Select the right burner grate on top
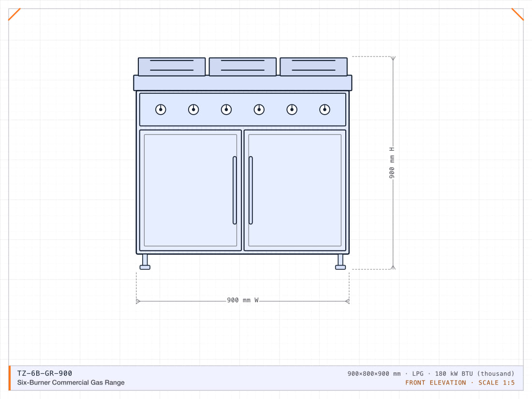Image resolution: width=532 pixels, height=399 pixels. tap(314, 67)
